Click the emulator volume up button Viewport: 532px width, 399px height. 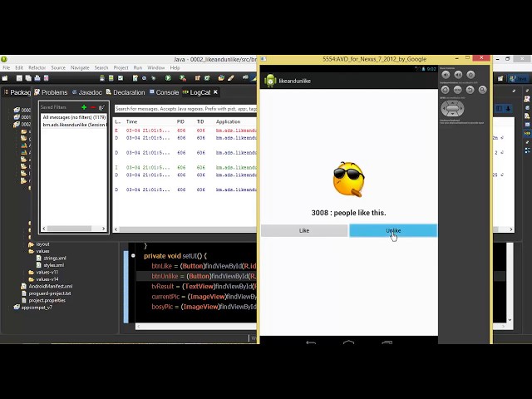coord(458,75)
